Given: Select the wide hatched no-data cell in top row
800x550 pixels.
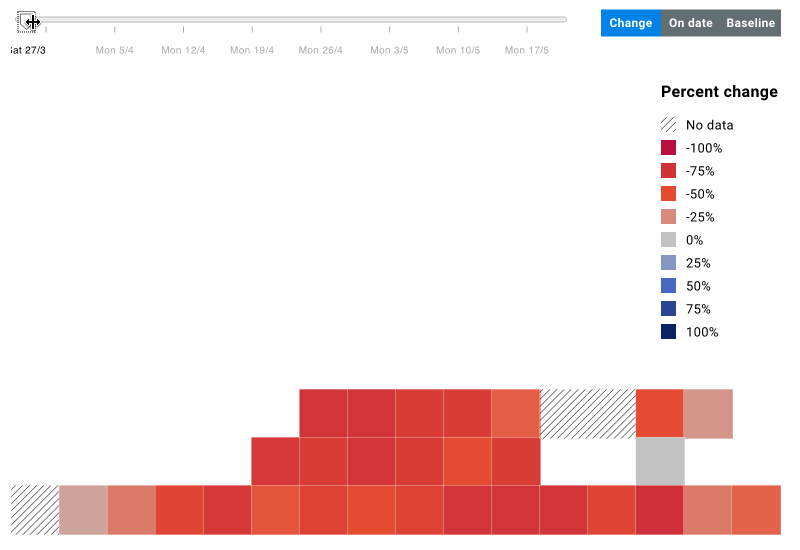Looking at the screenshot, I should click(x=588, y=414).
